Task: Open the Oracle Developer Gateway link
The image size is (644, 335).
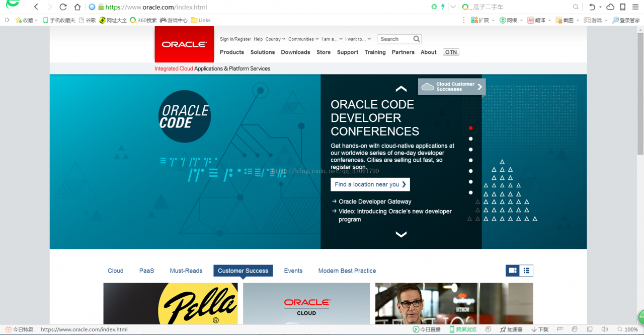Action: point(375,202)
